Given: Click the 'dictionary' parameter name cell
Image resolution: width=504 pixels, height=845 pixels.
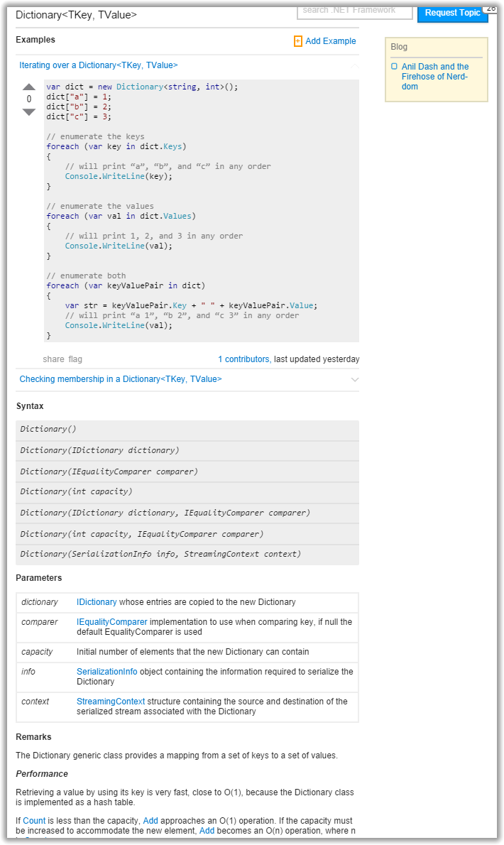Looking at the screenshot, I should tap(40, 602).
